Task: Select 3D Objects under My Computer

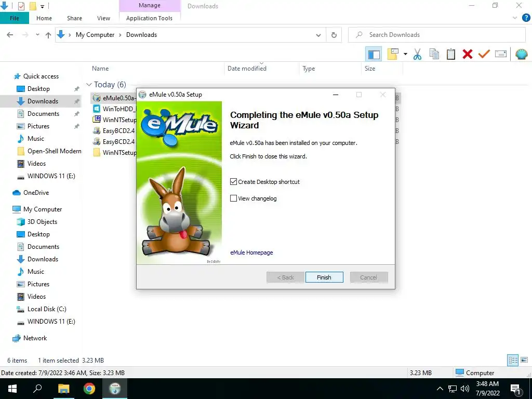Action: [x=42, y=222]
